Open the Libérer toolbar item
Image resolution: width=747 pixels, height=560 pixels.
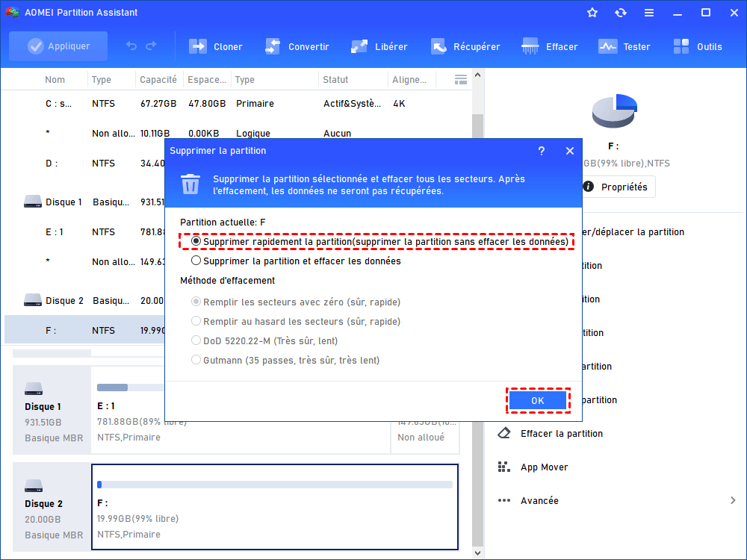click(379, 46)
